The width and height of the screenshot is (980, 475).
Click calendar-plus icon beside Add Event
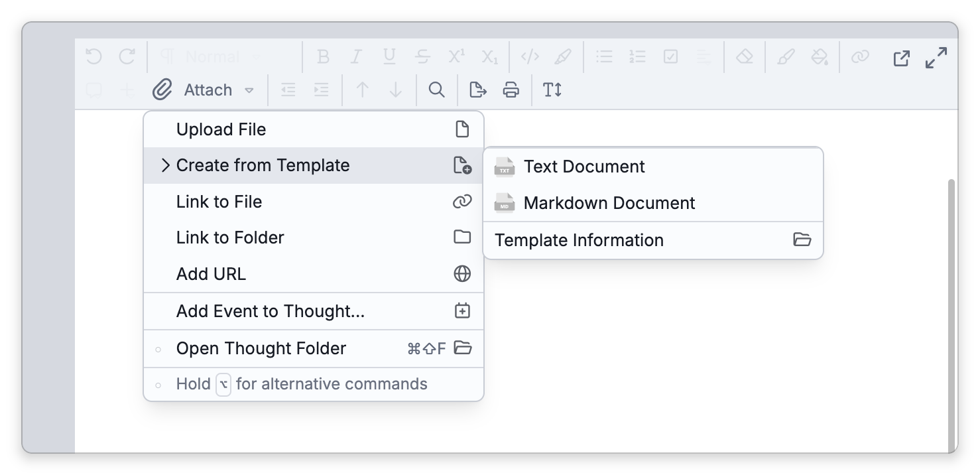pos(462,310)
